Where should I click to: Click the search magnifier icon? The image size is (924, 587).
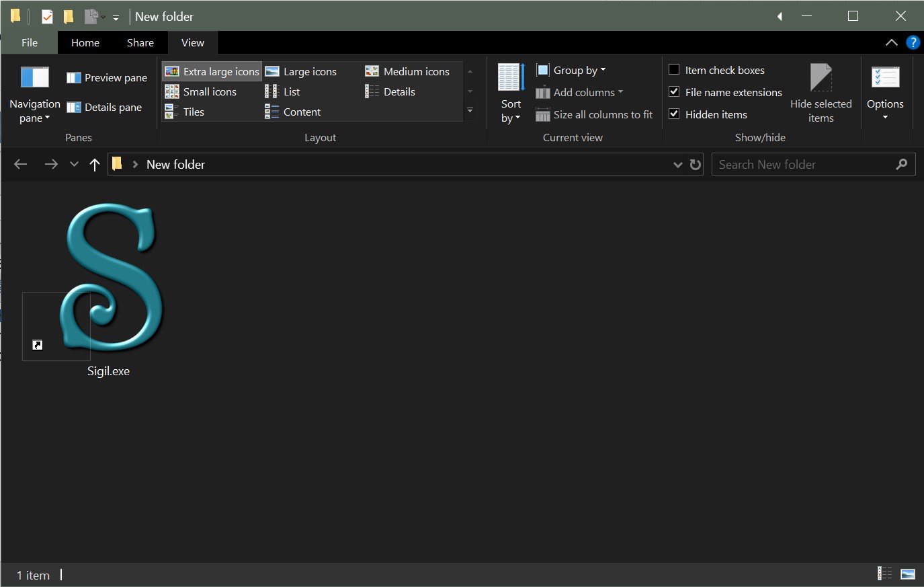coord(902,165)
